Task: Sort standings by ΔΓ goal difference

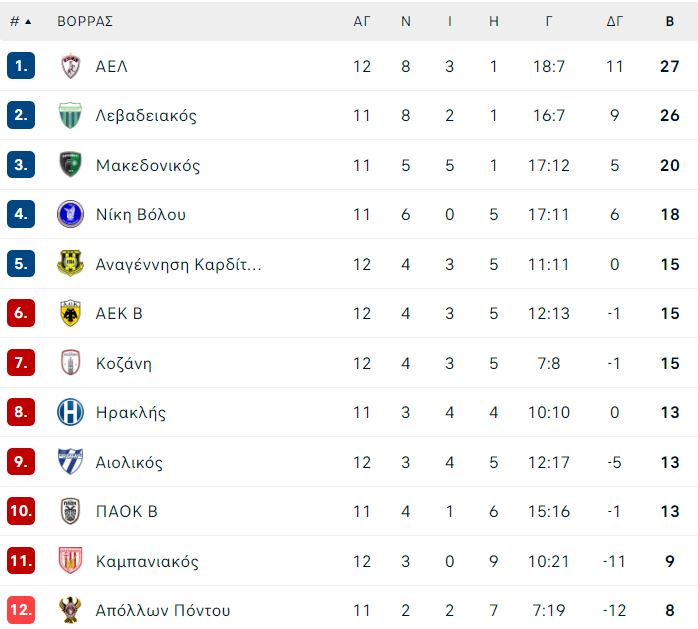Action: click(614, 21)
